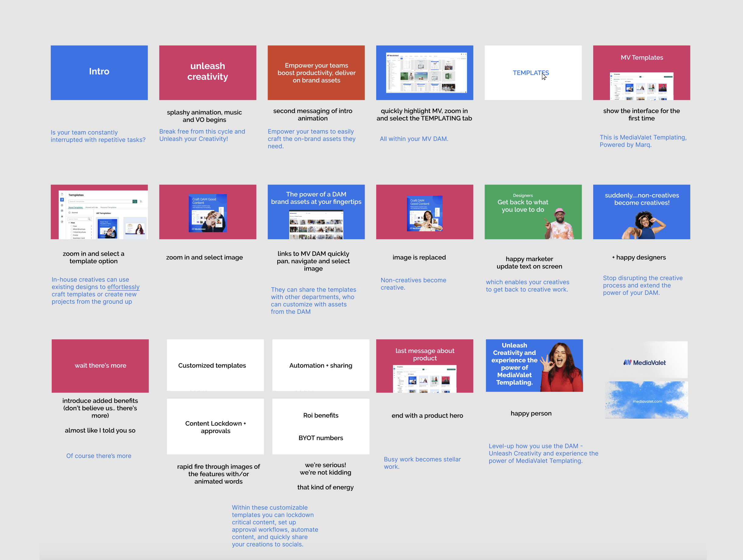Check the Poster checkbox under Print

point(72,235)
